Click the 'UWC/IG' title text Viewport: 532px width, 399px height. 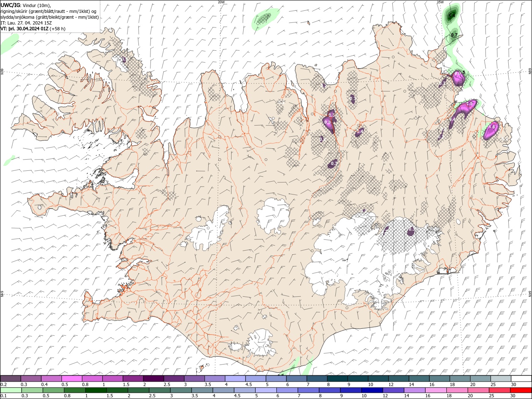10,5
